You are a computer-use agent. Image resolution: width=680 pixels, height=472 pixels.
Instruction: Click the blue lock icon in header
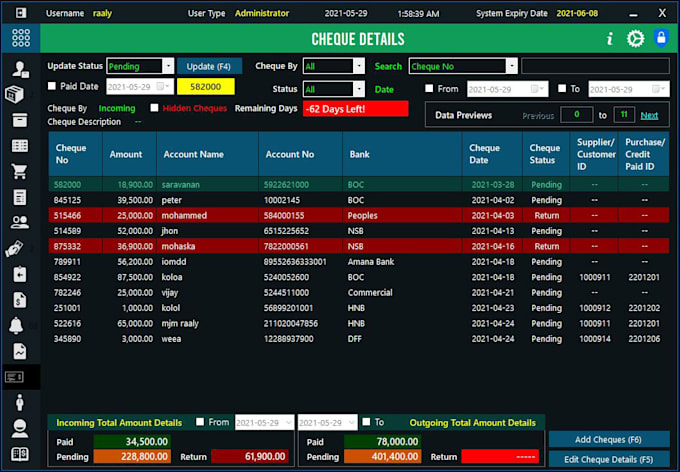click(x=661, y=38)
